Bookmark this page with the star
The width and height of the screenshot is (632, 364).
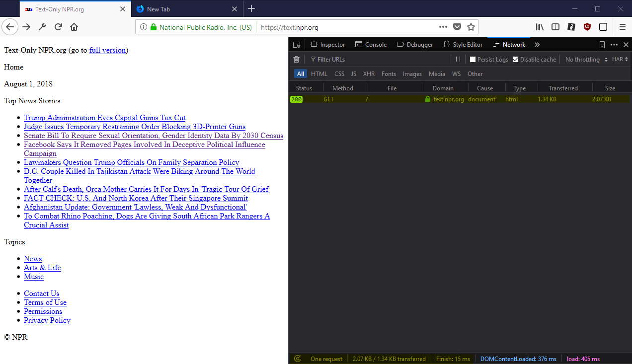(471, 27)
